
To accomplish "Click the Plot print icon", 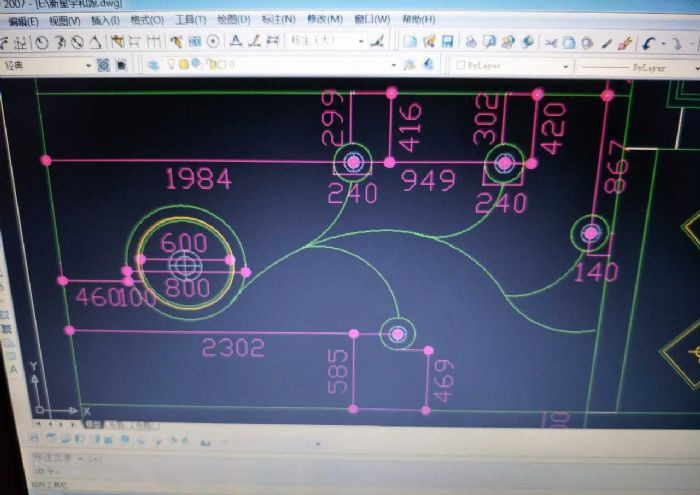I will [x=470, y=42].
